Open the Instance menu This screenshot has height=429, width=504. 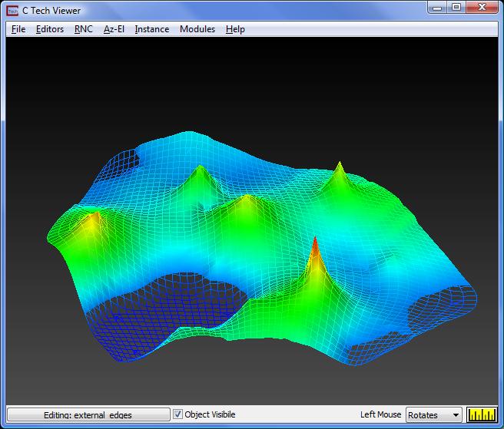coord(152,29)
